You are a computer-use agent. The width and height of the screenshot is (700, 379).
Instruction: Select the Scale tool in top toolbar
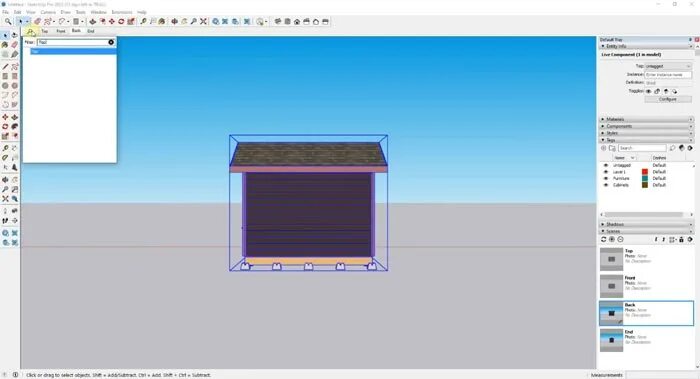[x=131, y=21]
